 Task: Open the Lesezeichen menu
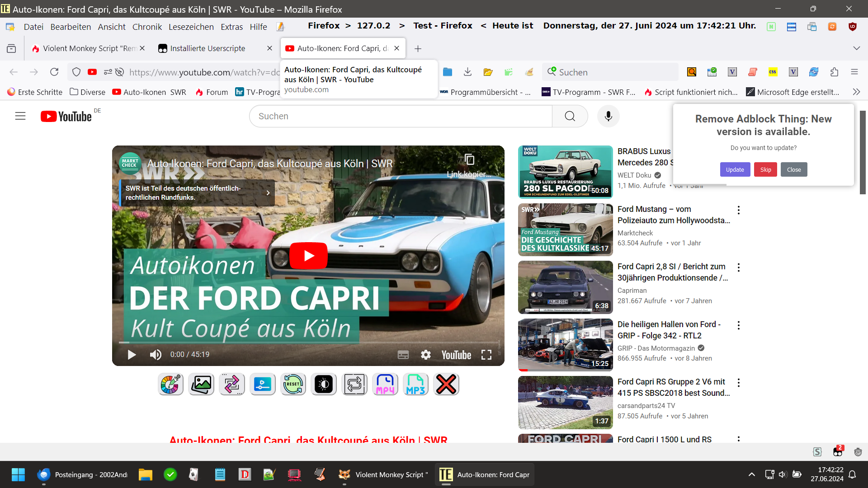point(191,27)
